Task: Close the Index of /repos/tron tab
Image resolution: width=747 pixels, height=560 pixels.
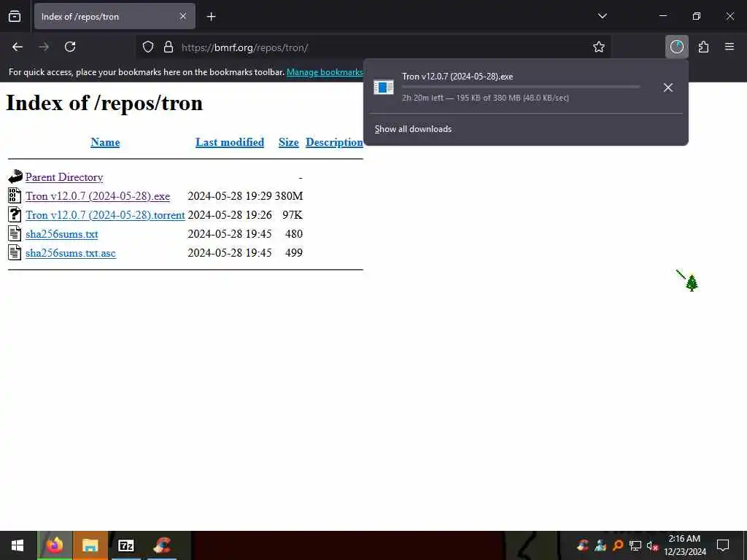Action: click(183, 16)
